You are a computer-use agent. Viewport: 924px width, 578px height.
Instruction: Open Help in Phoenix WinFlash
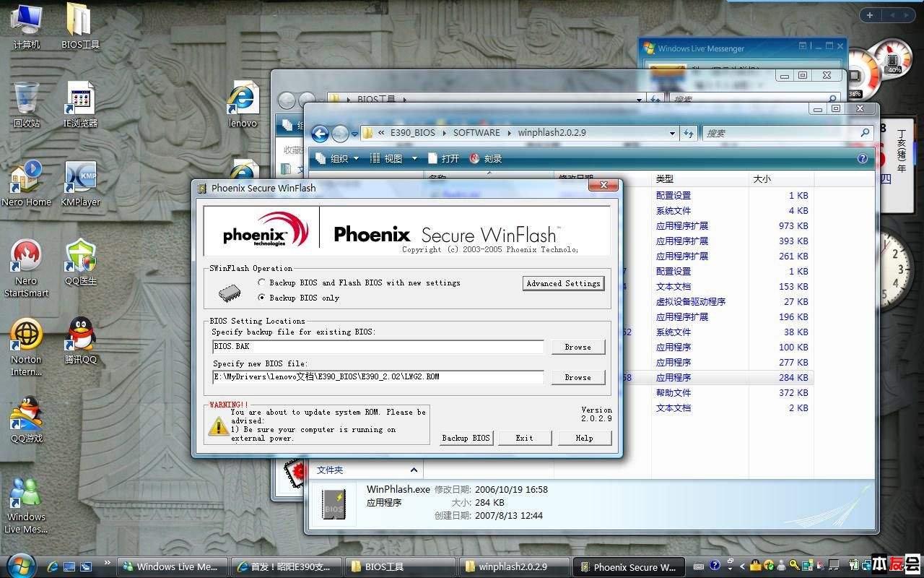click(x=585, y=438)
